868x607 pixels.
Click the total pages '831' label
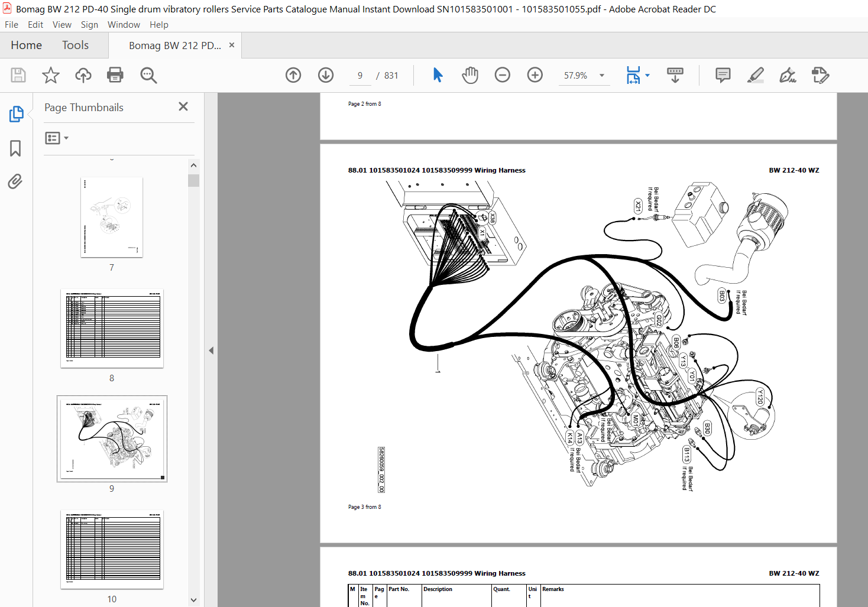pos(391,76)
